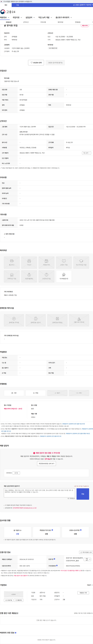Image resolution: width=93 pixels, height=644 pixels.
Task: Select the 개인 tab
Action: 6,5
